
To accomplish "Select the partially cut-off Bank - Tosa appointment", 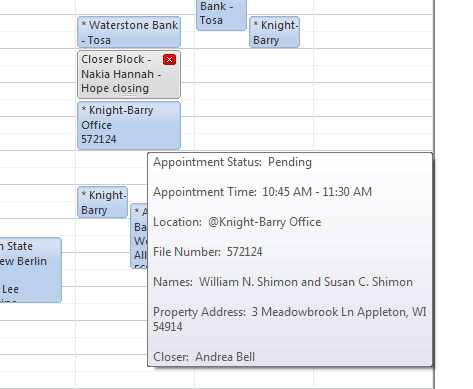I will (221, 15).
